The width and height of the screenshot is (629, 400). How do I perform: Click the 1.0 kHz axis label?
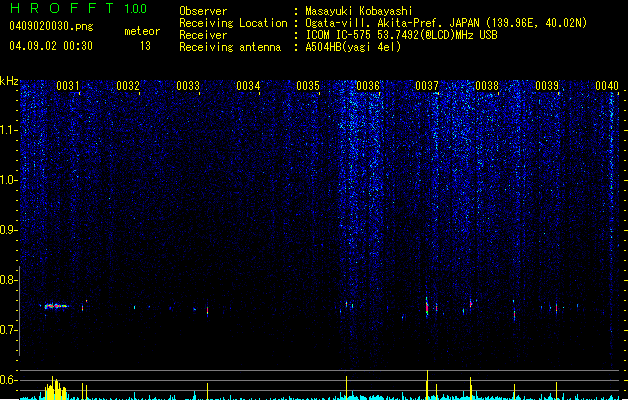[x=9, y=180]
